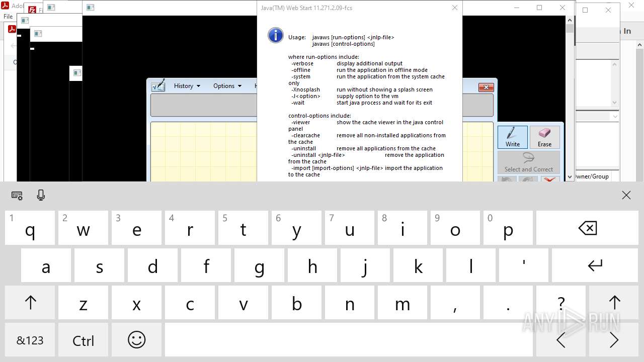Select the Write pen tool
Image resolution: width=644 pixels, height=362 pixels.
(513, 137)
